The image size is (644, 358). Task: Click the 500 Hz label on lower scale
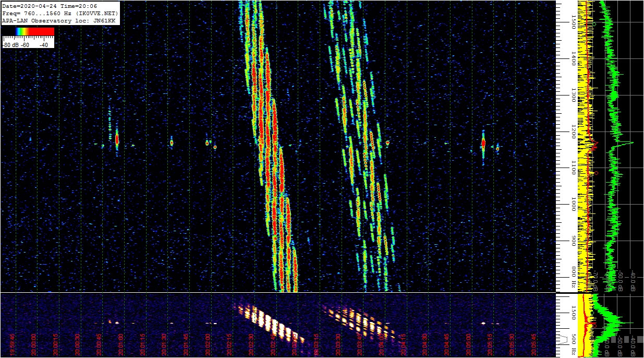pyautogui.click(x=573, y=344)
